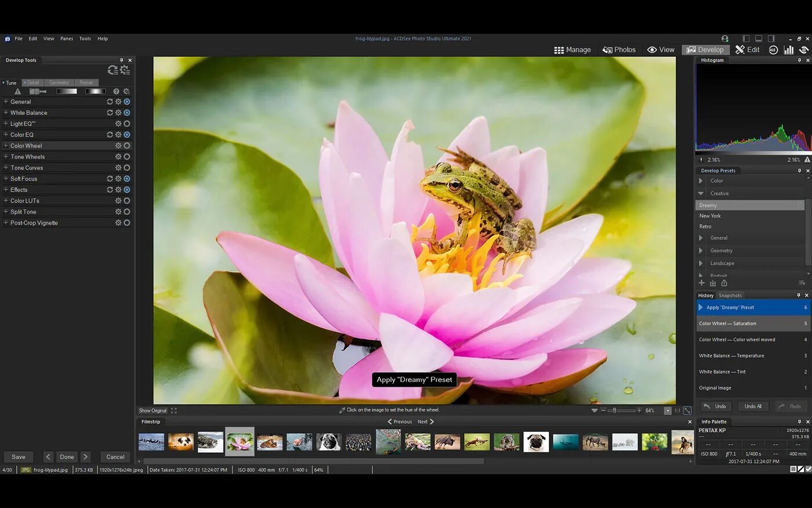Open the Panes menu

pyautogui.click(x=67, y=39)
